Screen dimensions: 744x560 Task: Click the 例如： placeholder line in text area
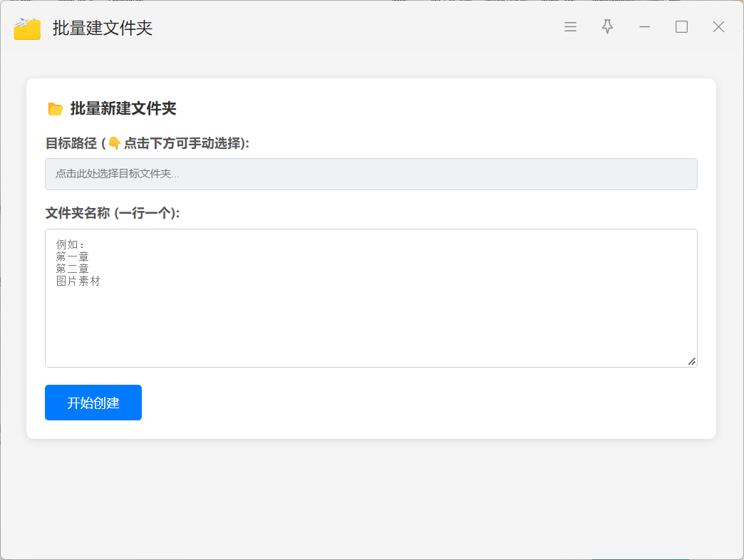click(x=71, y=245)
